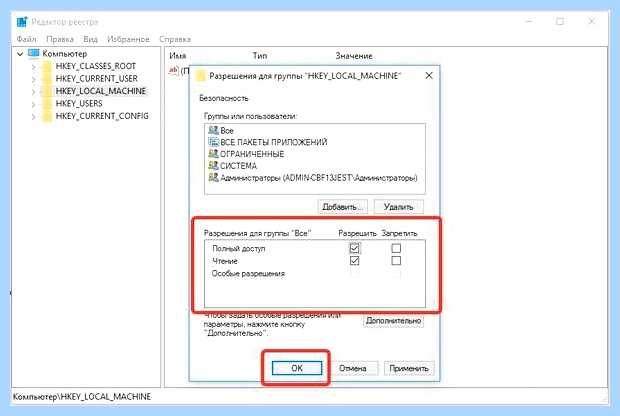620x416 pixels.
Task: Click the Добавить... button
Action: point(342,207)
